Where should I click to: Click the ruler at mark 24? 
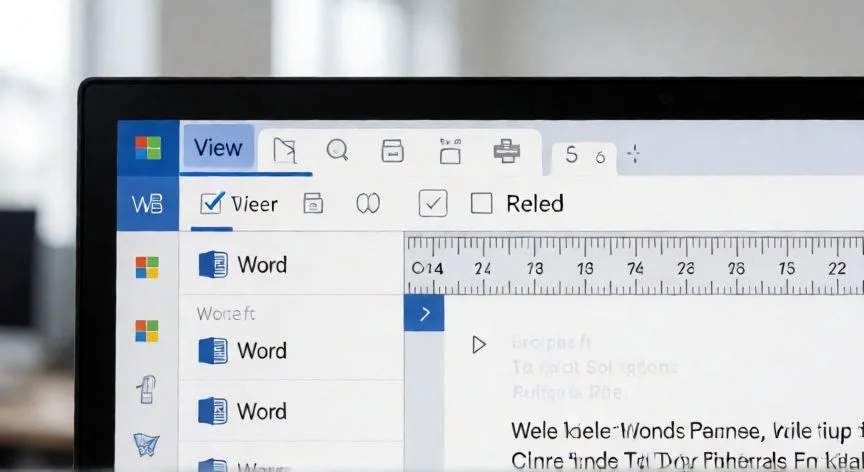[x=483, y=268]
